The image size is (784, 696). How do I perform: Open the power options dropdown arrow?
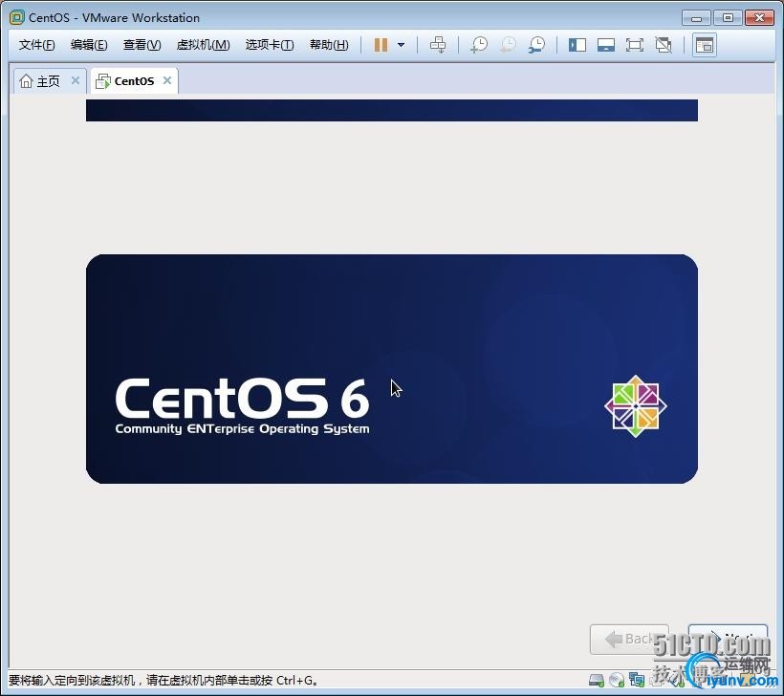pyautogui.click(x=401, y=45)
